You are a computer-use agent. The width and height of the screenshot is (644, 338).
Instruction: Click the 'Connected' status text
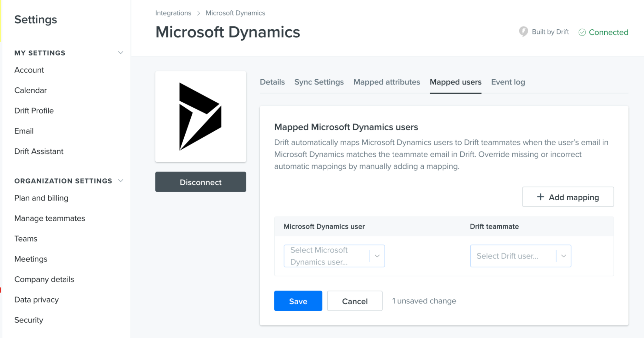pyautogui.click(x=608, y=32)
